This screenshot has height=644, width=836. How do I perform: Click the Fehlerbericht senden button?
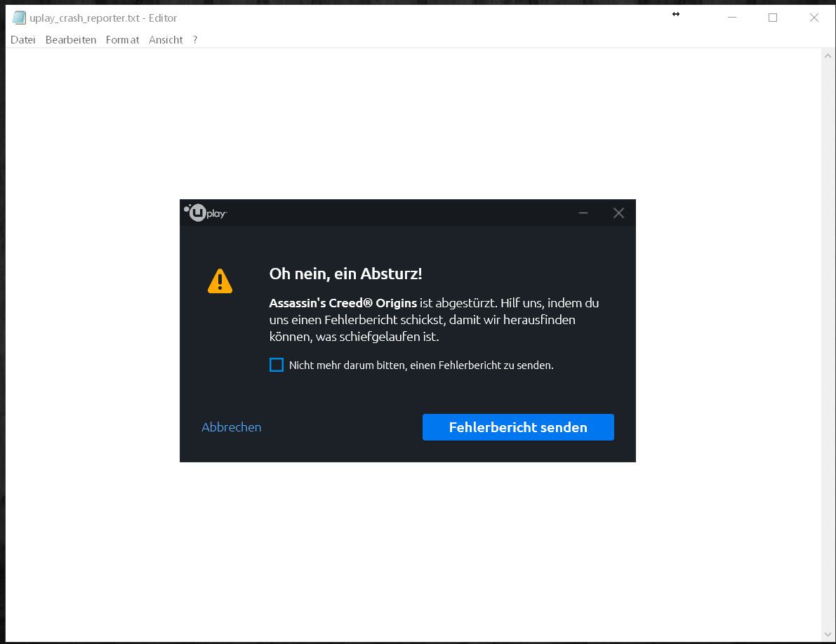click(x=518, y=427)
